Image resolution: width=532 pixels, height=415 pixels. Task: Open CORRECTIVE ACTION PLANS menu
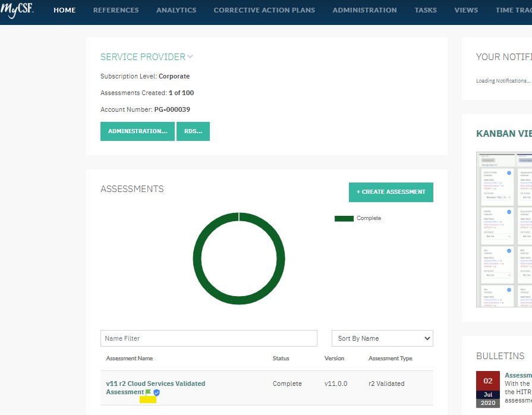pos(265,10)
